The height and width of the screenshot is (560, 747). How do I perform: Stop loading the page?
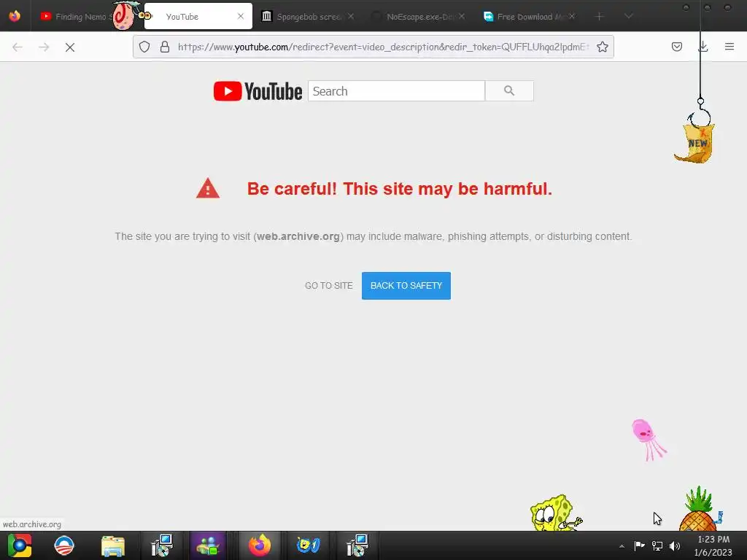(70, 47)
